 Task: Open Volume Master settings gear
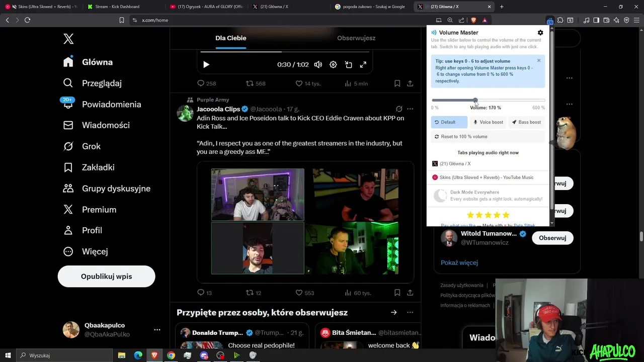coord(540,33)
